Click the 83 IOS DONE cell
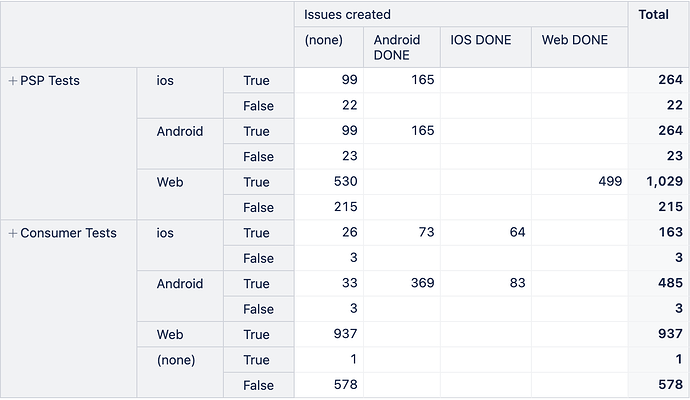Screen dimensions: 690x400 pyautogui.click(x=486, y=283)
